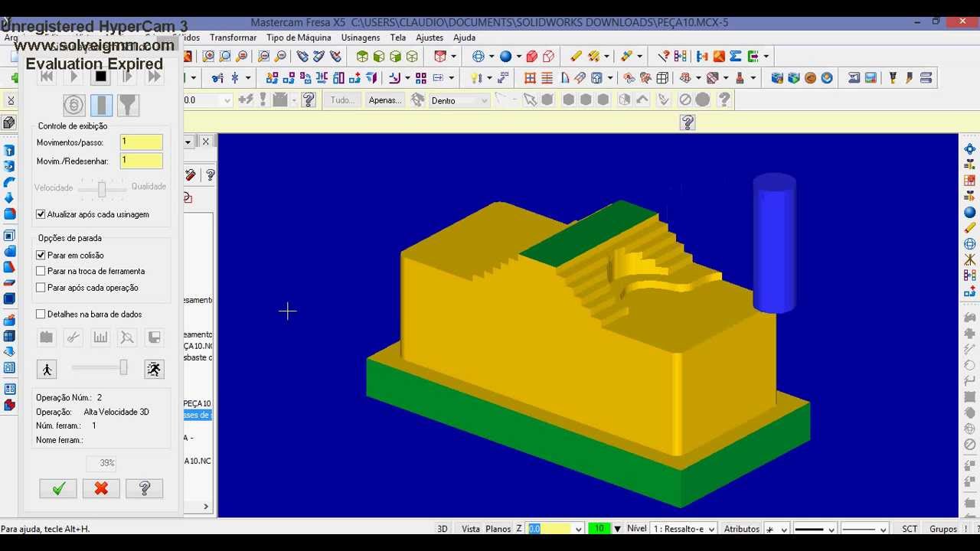Adjust the Velocidade/Qualidade slider
Viewport: 980px width, 551px height.
click(x=102, y=188)
